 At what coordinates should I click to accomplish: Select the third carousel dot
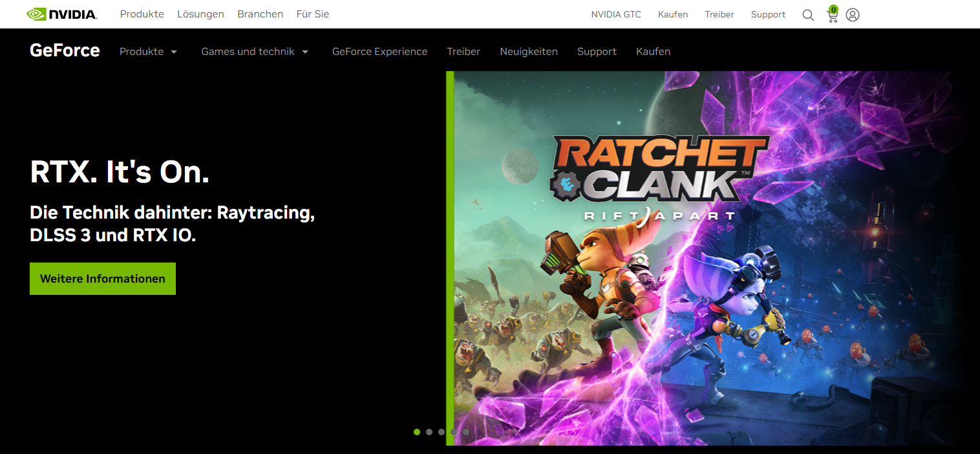point(442,432)
